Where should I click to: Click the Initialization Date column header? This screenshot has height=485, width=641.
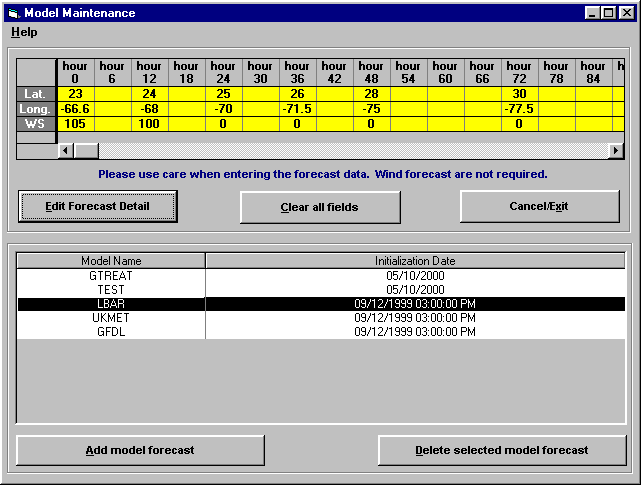click(414, 261)
